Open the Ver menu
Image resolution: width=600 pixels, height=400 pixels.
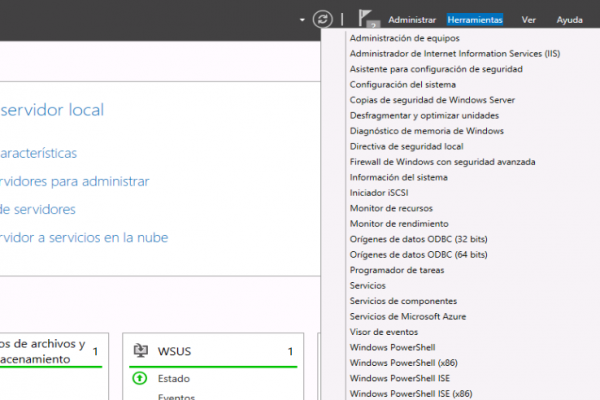(528, 20)
